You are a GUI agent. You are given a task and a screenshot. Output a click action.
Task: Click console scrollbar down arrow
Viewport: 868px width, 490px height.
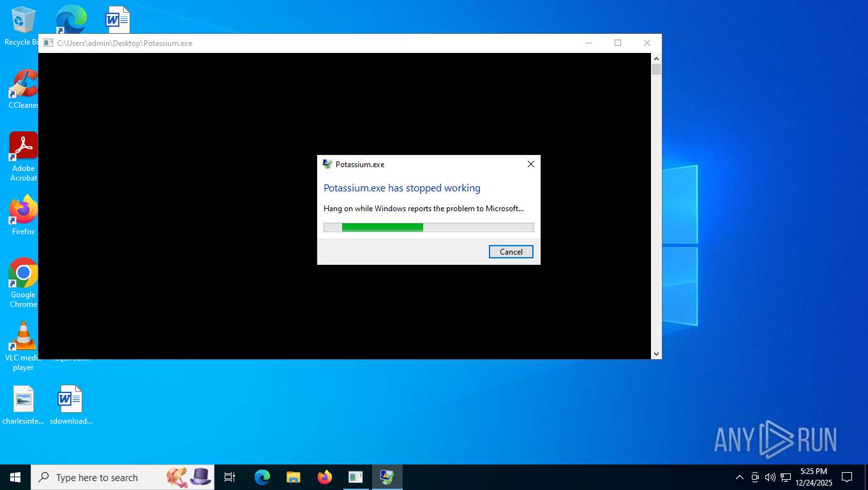click(x=656, y=353)
